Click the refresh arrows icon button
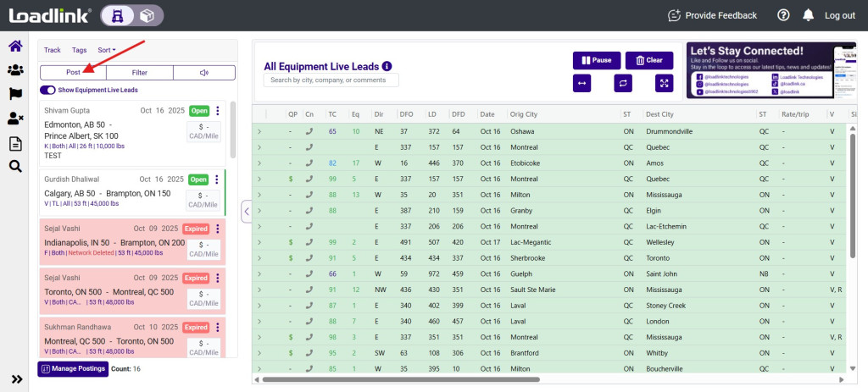Screen dimensions: 868x392 click(623, 83)
